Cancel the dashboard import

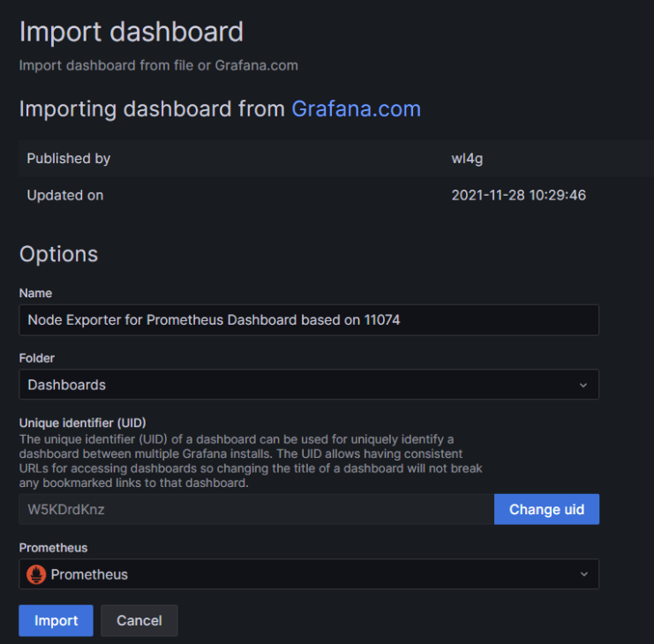139,620
